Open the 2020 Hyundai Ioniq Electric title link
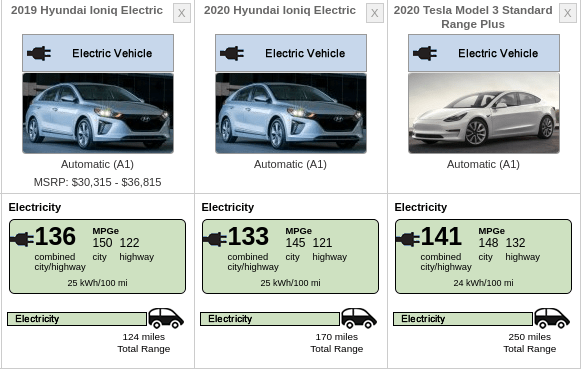Viewport: 582px width, 369px height. tap(280, 10)
